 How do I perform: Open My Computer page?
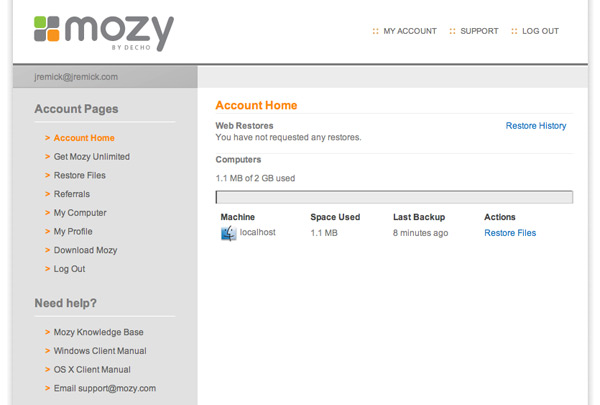click(x=80, y=213)
